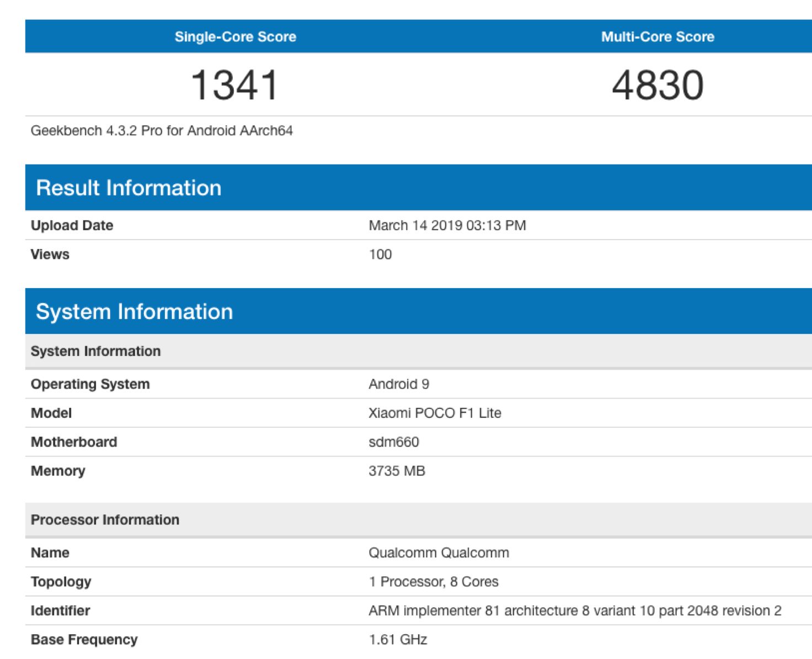The width and height of the screenshot is (812, 659).
Task: Click the ARM implementer identifier text
Action: [x=575, y=610]
